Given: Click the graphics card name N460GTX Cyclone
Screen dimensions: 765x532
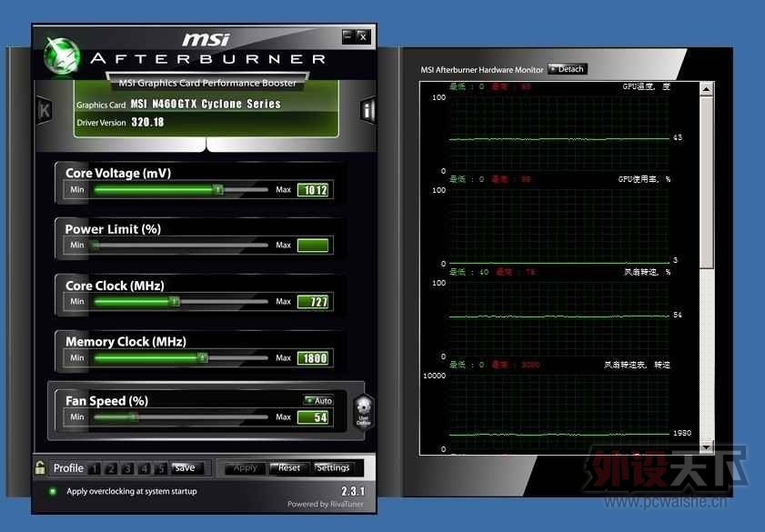Looking at the screenshot, I should 206,104.
